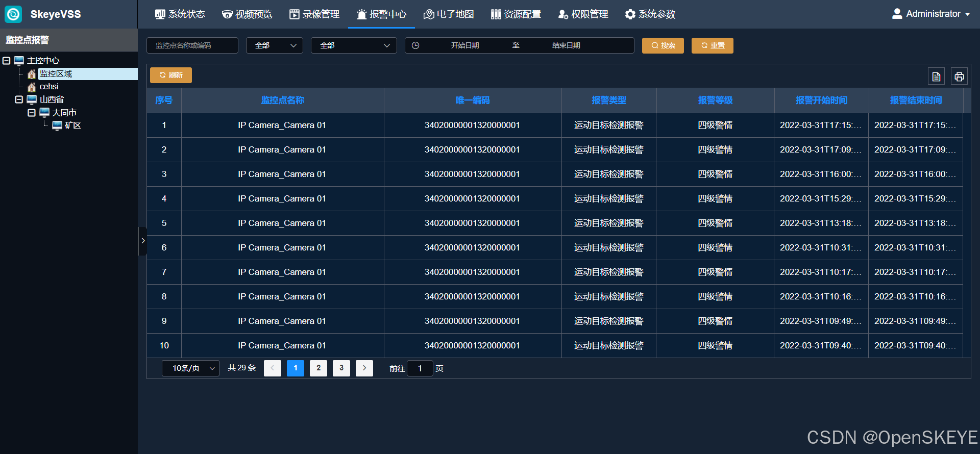Open 权限管理 tab

[583, 14]
